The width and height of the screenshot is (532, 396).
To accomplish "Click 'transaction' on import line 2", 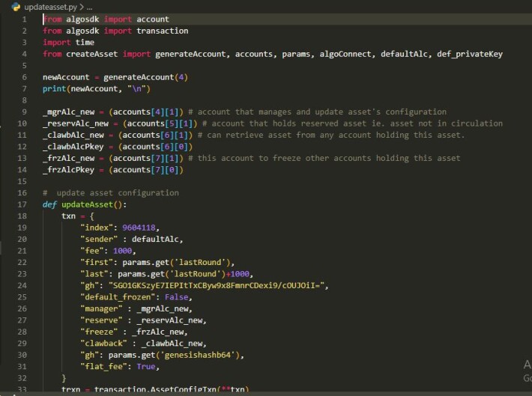I will 162,31.
